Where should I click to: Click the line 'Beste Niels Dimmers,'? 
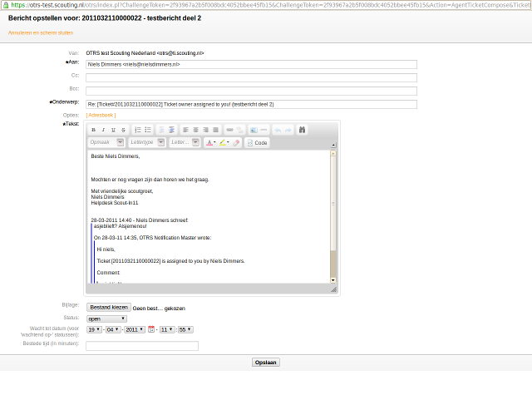[x=116, y=156]
